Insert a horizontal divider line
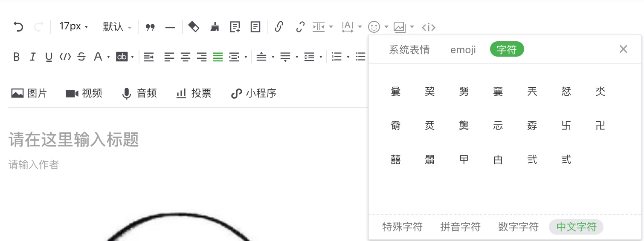This screenshot has height=241, width=644. point(170,27)
